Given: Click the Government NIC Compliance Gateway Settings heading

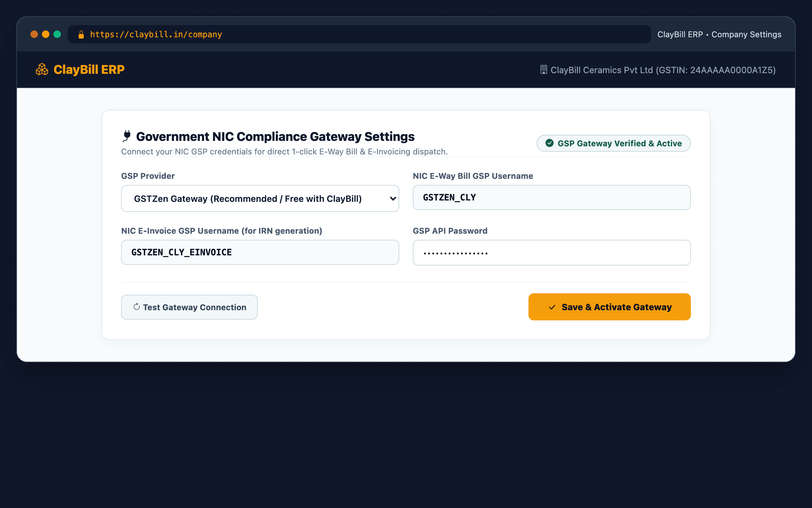Looking at the screenshot, I should [275, 136].
